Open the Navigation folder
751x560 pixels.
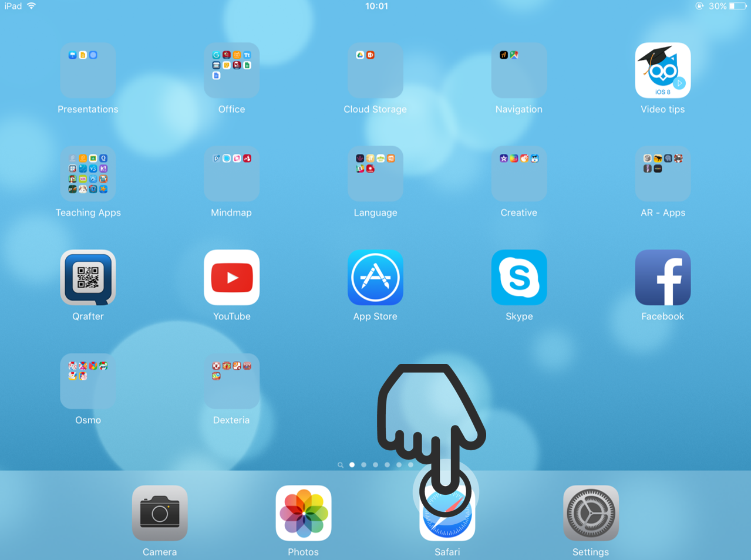[x=519, y=70]
